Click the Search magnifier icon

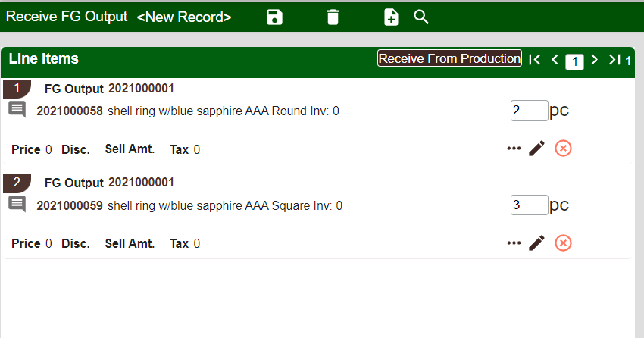click(421, 17)
